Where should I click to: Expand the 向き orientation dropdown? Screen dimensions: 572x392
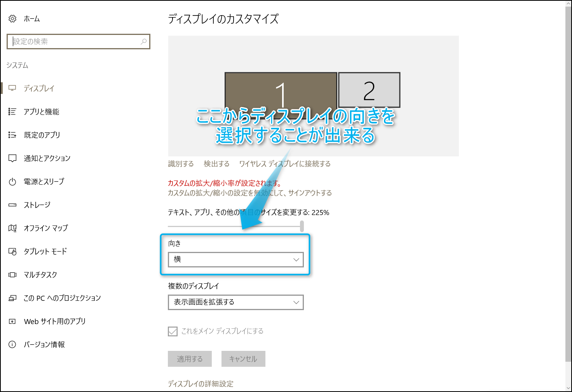(x=235, y=260)
